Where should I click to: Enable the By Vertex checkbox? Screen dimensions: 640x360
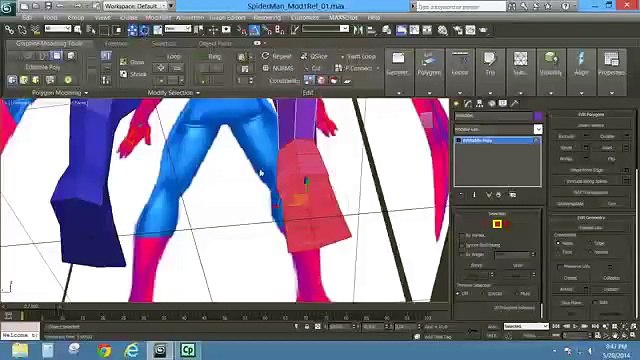pos(462,236)
